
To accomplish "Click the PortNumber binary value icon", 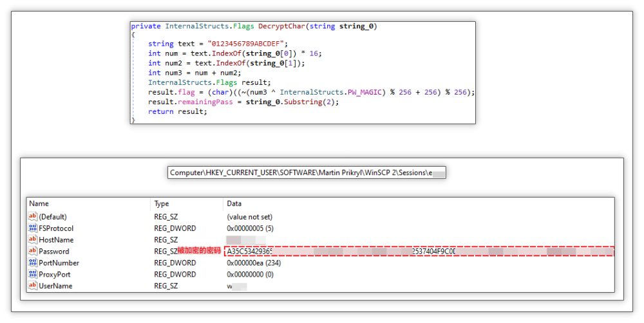I will pyautogui.click(x=33, y=263).
